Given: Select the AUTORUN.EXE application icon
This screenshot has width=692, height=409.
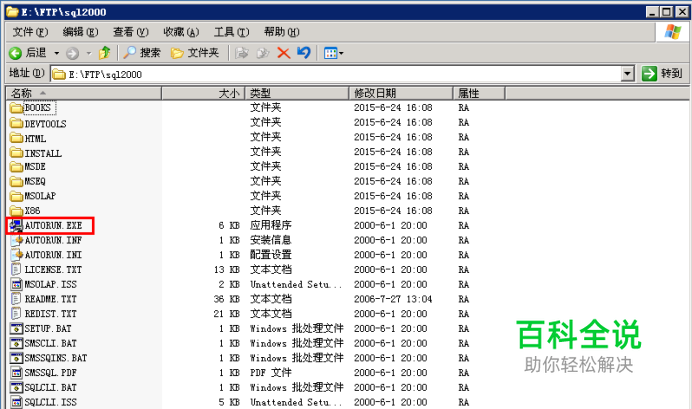Looking at the screenshot, I should [16, 225].
